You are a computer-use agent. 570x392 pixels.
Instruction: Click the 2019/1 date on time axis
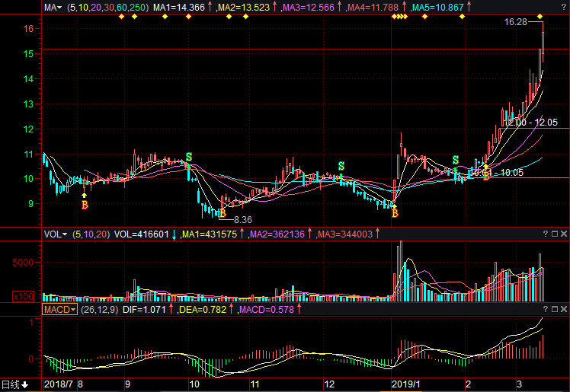tap(404, 385)
